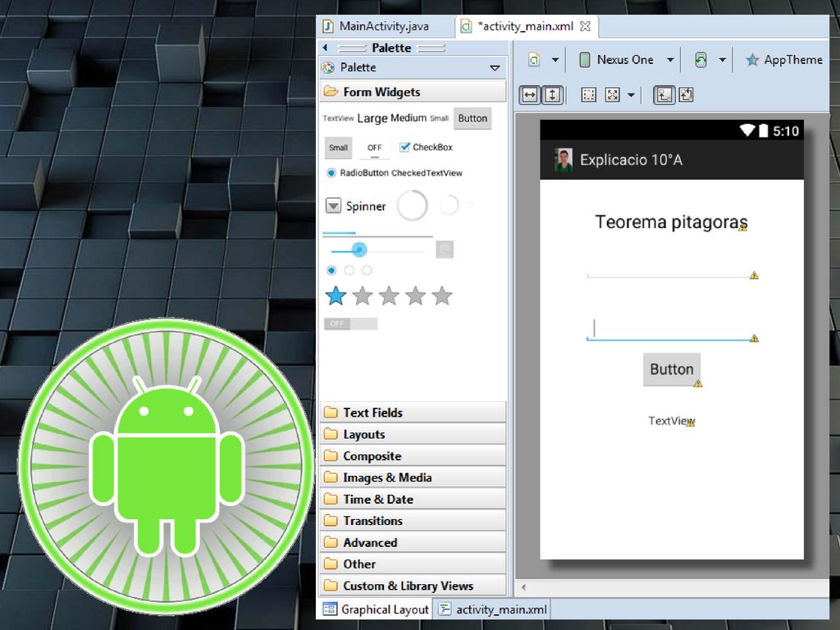Collapse the Form Widgets palette category
Viewport: 840px width, 630px height.
(x=413, y=92)
